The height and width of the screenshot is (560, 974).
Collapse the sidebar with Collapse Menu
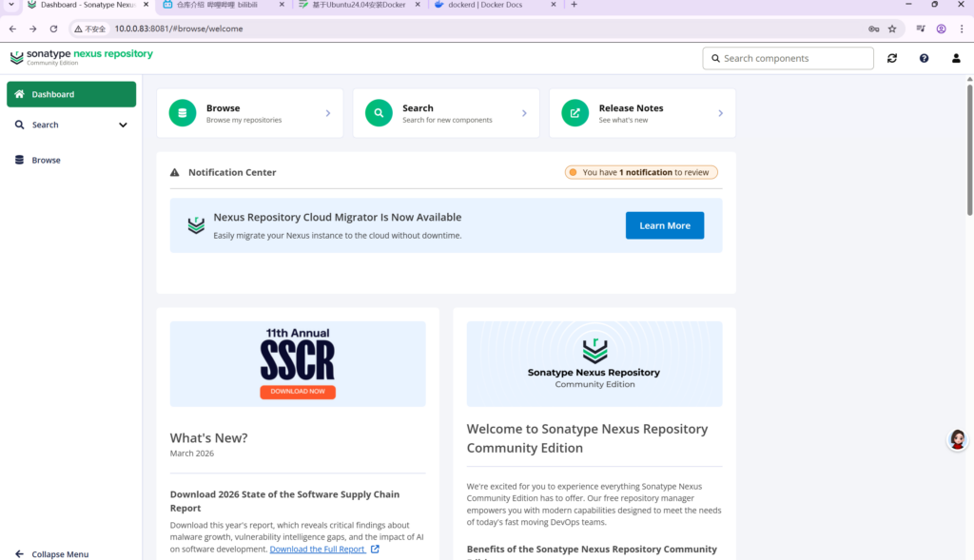tap(59, 553)
